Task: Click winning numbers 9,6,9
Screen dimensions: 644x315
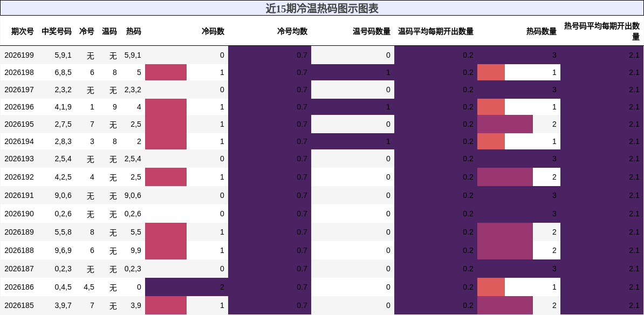Action: coord(63,250)
